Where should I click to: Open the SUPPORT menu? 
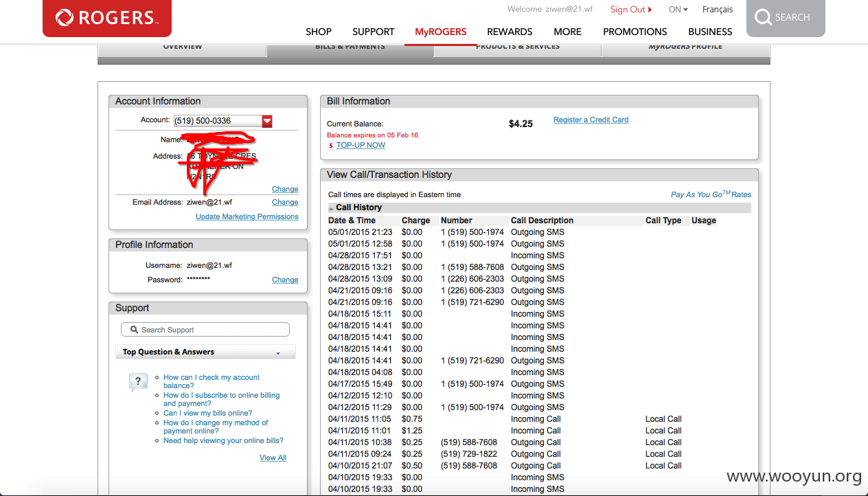(x=374, y=32)
